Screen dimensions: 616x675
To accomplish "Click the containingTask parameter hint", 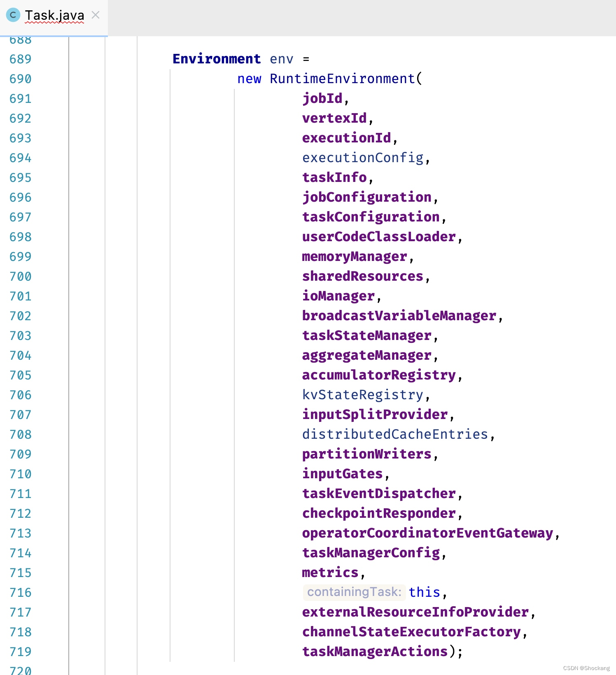I will (354, 592).
